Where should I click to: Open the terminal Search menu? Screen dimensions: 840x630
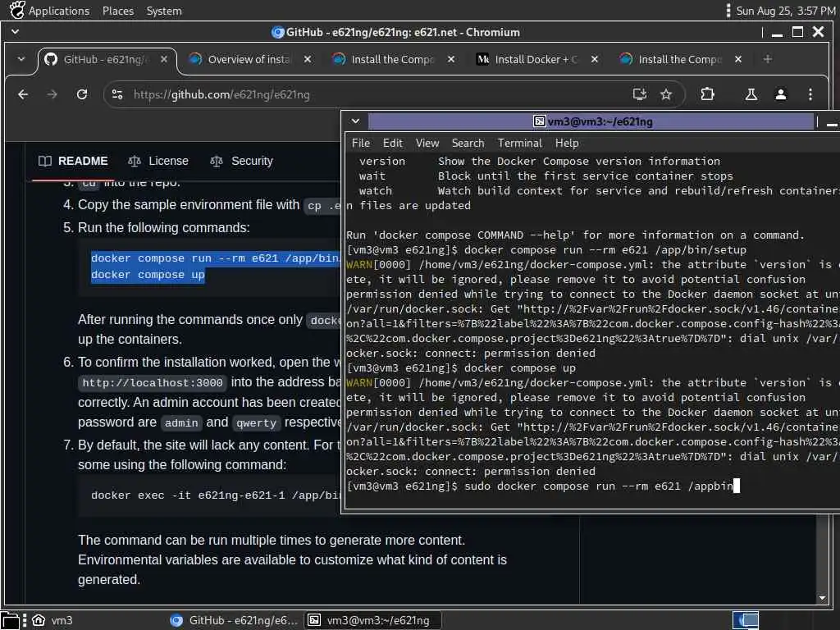468,144
